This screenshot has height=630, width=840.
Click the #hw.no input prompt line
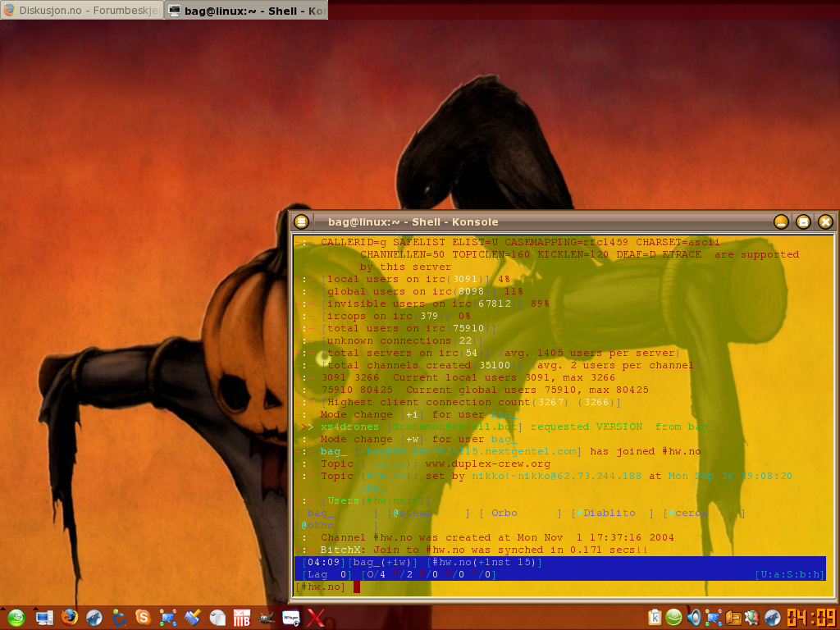tap(559, 587)
